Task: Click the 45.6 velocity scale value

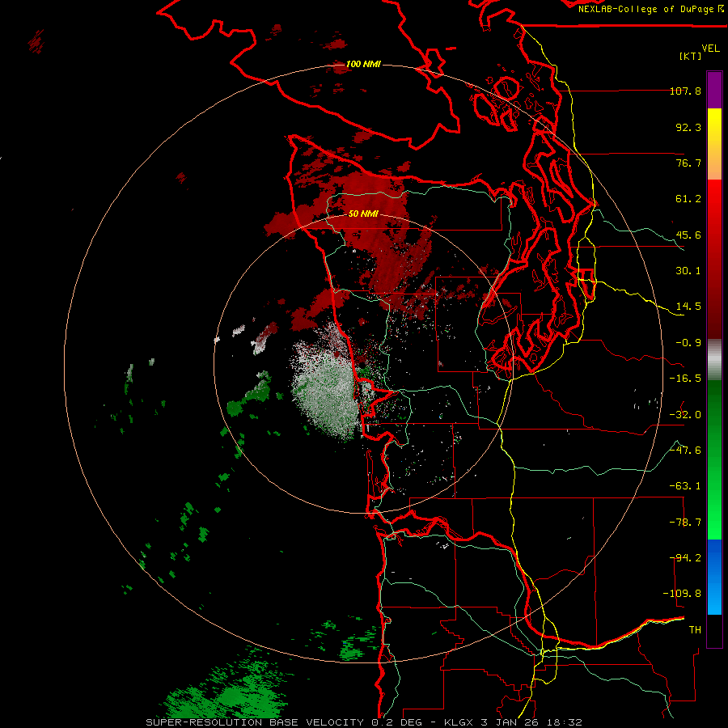Action: (688, 235)
